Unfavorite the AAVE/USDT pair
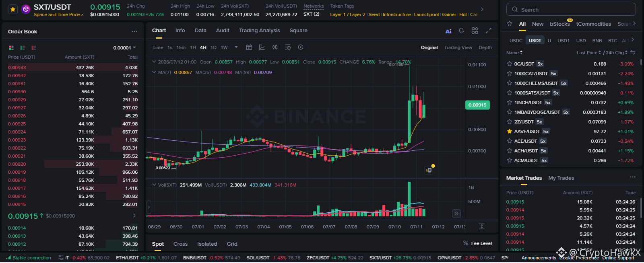The height and width of the screenshot is (263, 644). pos(510,131)
